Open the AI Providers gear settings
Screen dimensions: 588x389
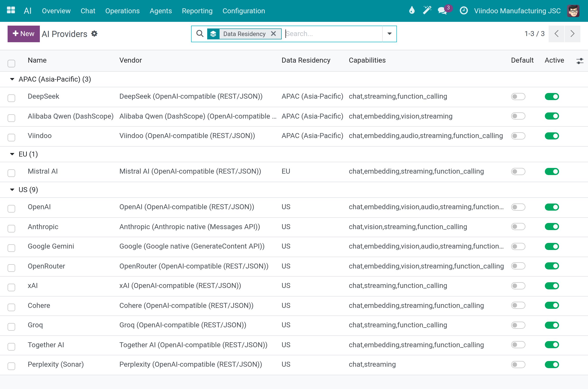click(x=94, y=34)
